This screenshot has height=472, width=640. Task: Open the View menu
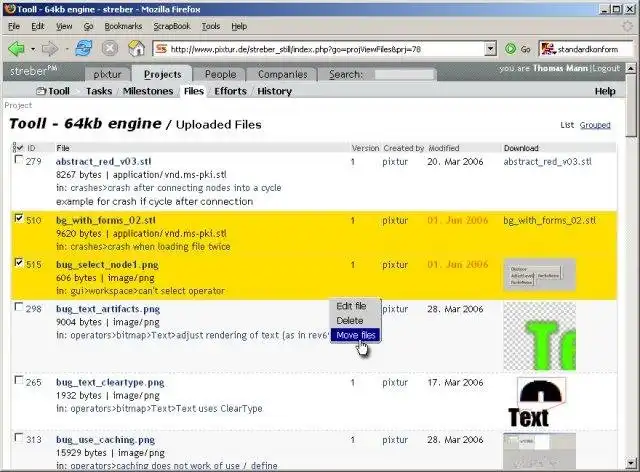64,26
